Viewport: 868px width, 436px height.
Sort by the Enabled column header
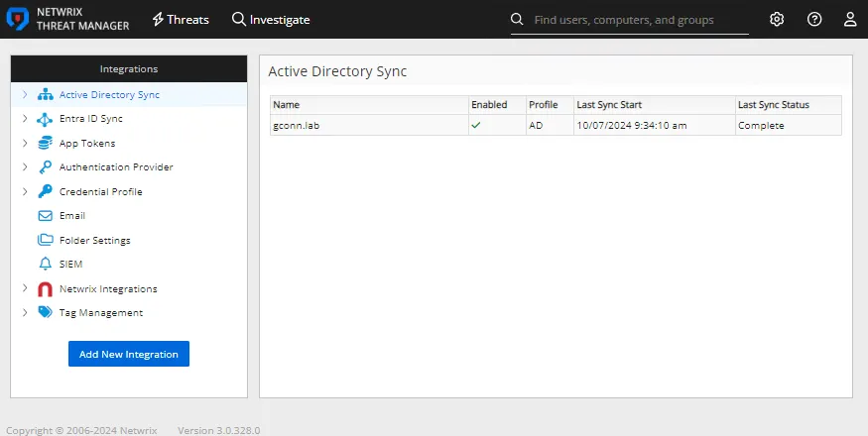click(x=497, y=105)
